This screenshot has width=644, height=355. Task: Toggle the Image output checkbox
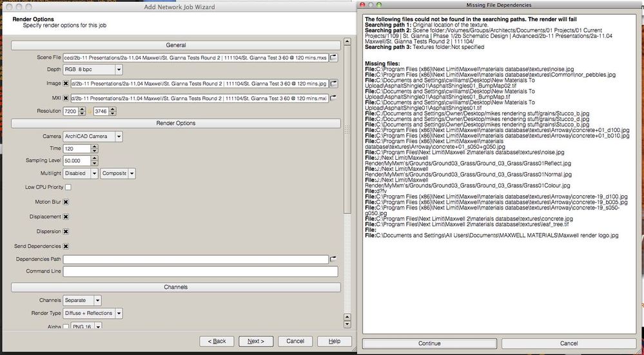pyautogui.click(x=66, y=84)
